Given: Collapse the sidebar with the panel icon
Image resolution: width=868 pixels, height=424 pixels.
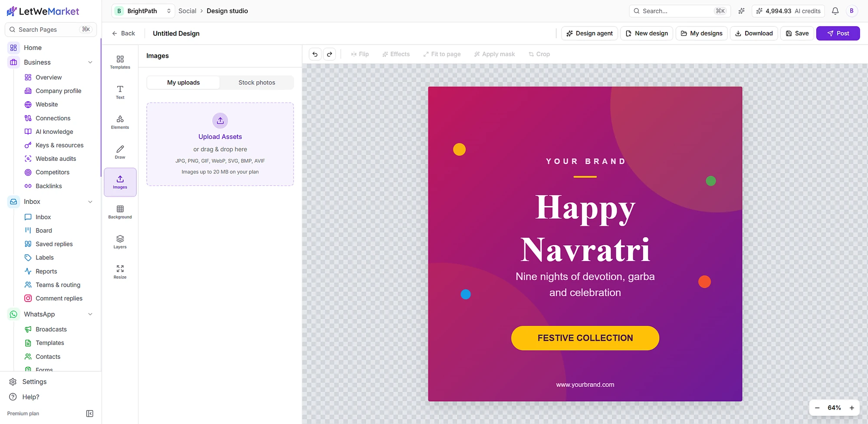Looking at the screenshot, I should tap(90, 414).
